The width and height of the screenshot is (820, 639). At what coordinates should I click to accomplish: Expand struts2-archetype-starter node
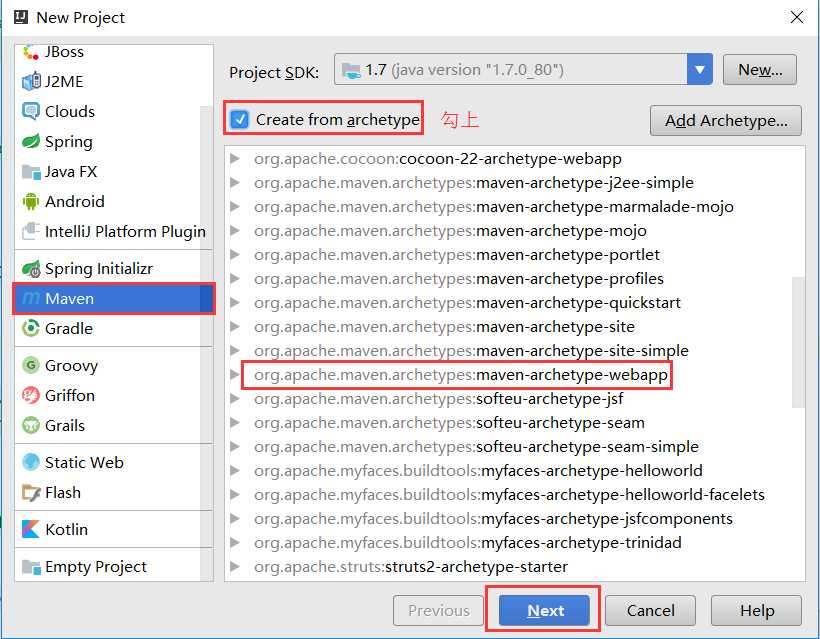(x=235, y=566)
